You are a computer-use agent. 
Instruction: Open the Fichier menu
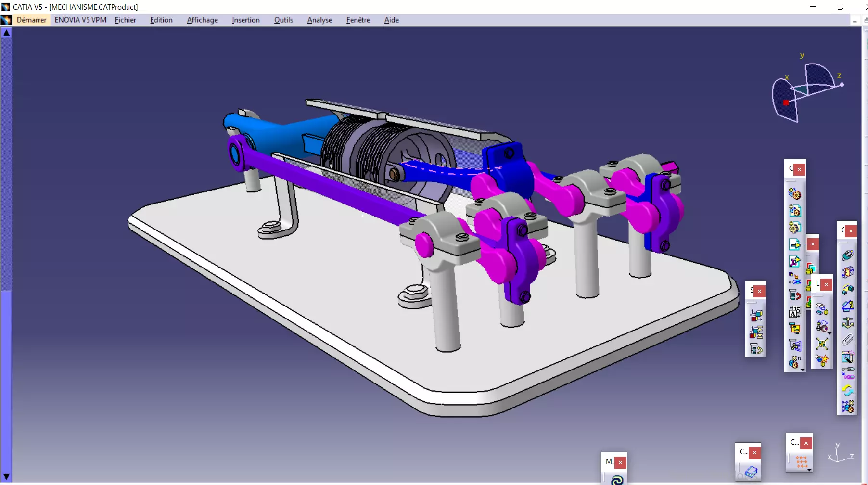click(x=125, y=20)
